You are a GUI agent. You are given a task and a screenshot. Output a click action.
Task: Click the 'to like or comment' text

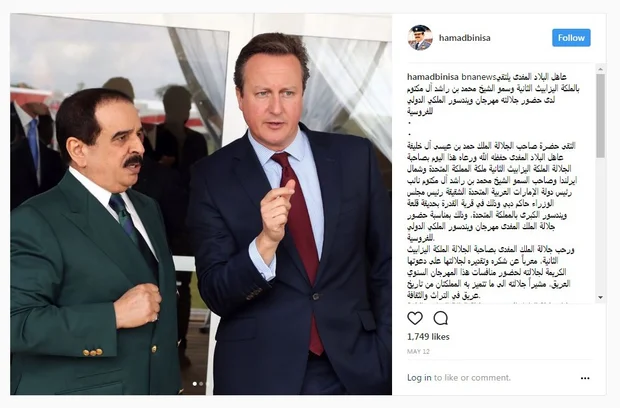(x=472, y=378)
